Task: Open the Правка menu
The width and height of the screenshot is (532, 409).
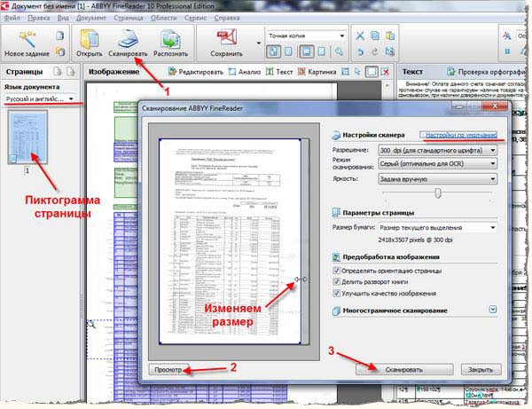Action: (39, 18)
